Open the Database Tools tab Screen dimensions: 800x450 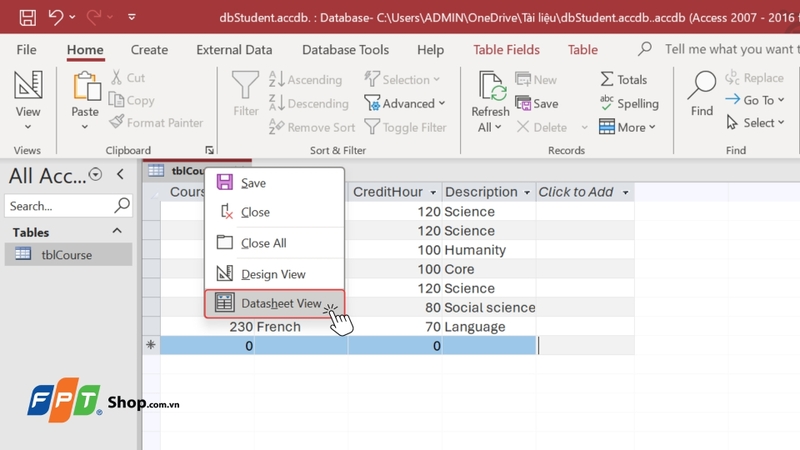tap(345, 50)
